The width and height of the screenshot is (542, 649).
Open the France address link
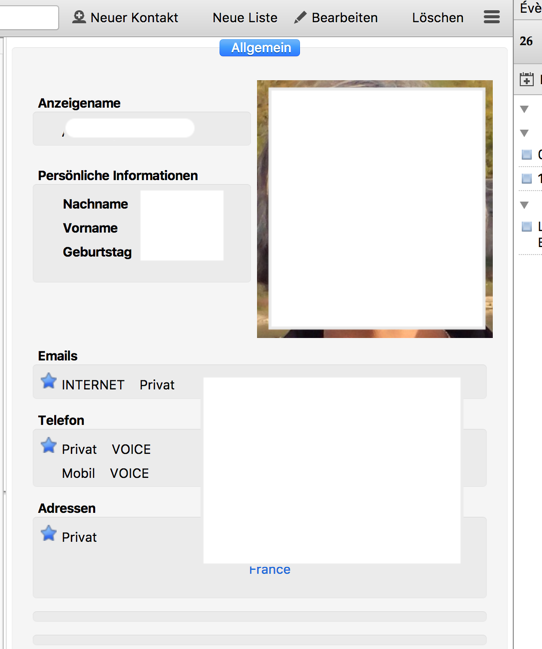point(270,570)
